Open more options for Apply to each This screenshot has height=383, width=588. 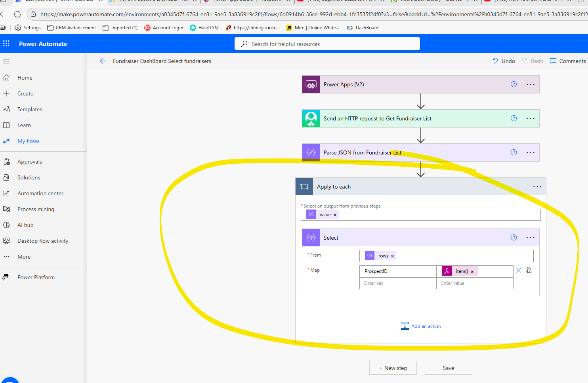(537, 187)
